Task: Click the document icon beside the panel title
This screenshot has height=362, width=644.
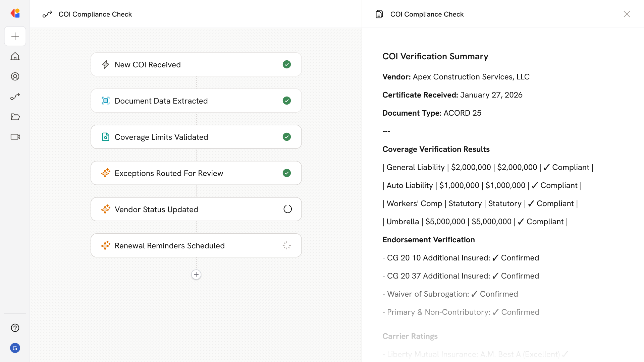Action: coord(379,14)
